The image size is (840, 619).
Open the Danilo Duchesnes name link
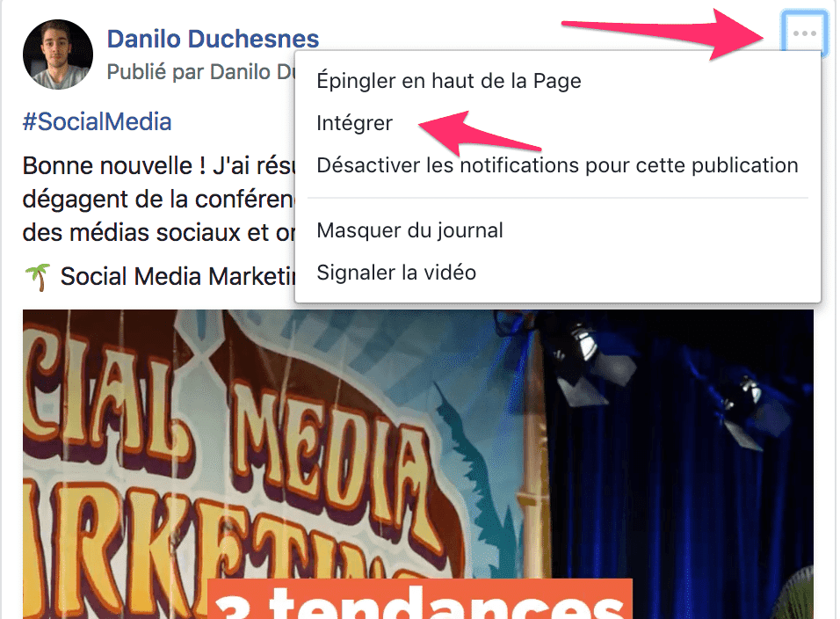tap(213, 39)
